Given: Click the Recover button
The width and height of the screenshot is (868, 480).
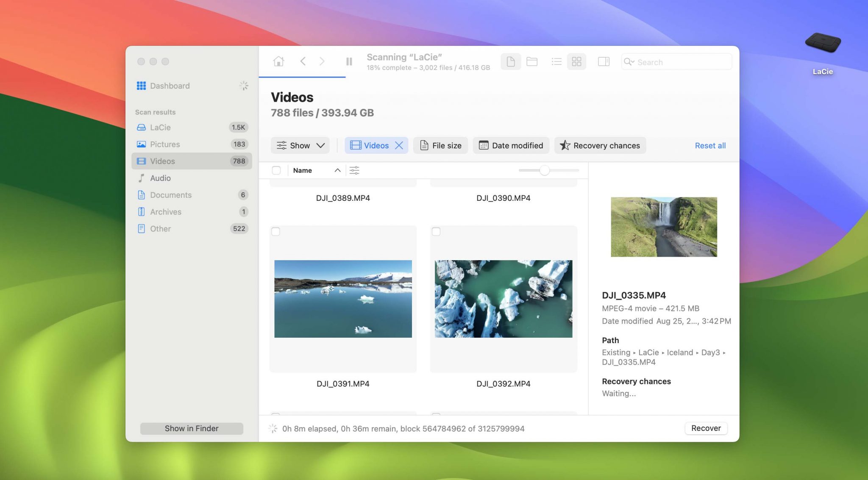Looking at the screenshot, I should point(706,428).
